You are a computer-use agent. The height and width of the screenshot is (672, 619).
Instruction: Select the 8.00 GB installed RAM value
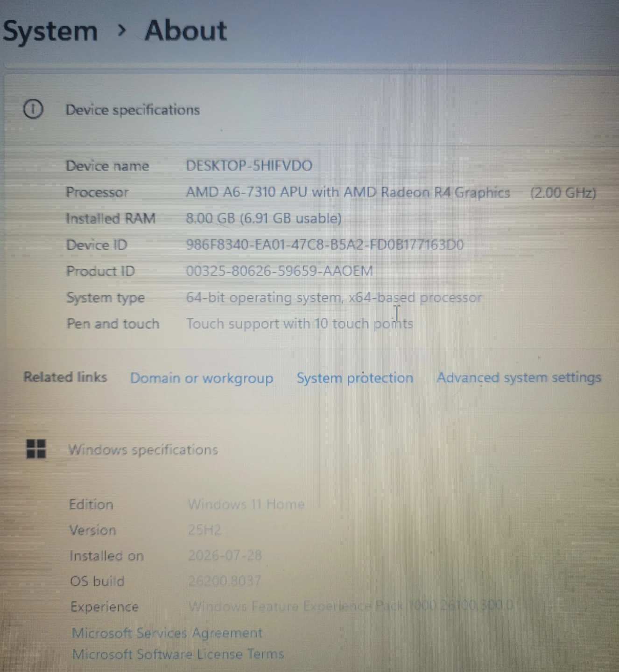coord(264,218)
